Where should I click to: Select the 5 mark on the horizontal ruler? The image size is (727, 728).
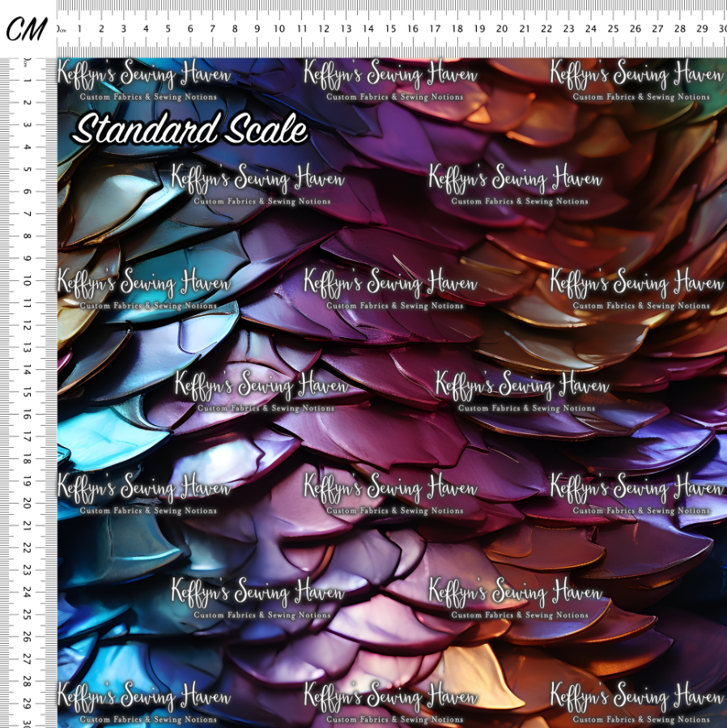click(168, 29)
